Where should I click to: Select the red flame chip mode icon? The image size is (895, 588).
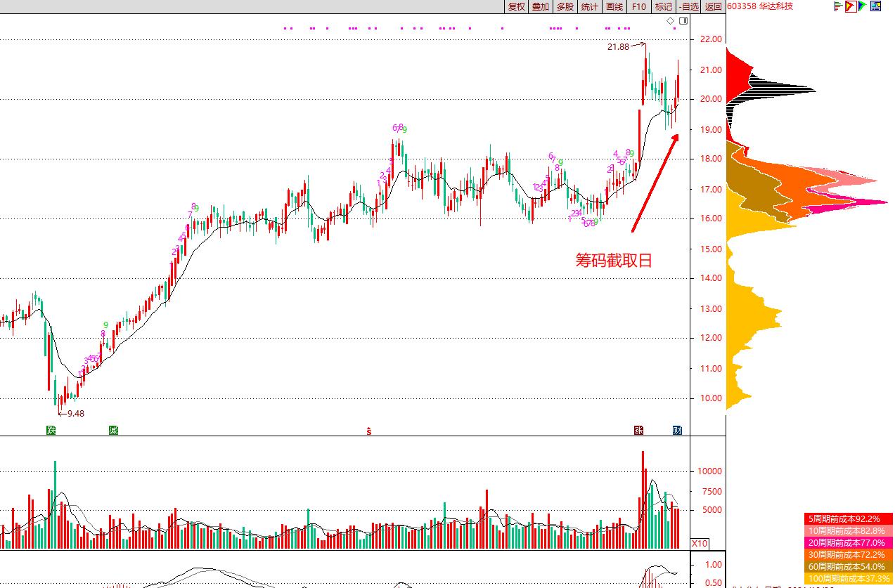click(850, 6)
